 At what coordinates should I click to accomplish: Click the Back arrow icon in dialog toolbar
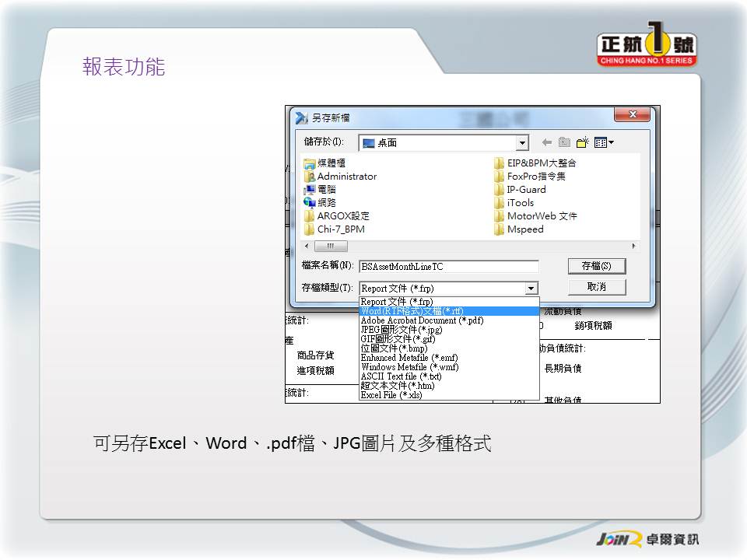(546, 142)
